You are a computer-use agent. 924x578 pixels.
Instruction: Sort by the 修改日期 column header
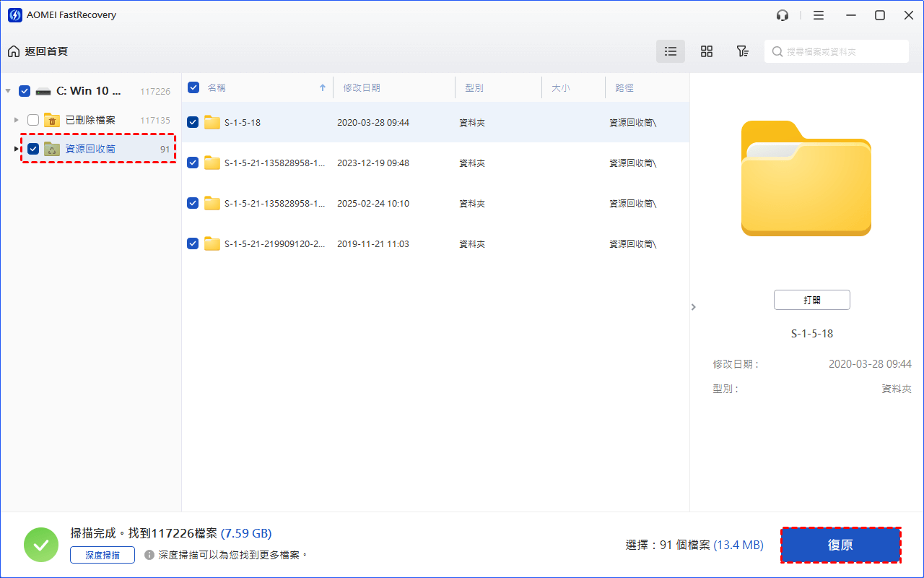pos(362,87)
